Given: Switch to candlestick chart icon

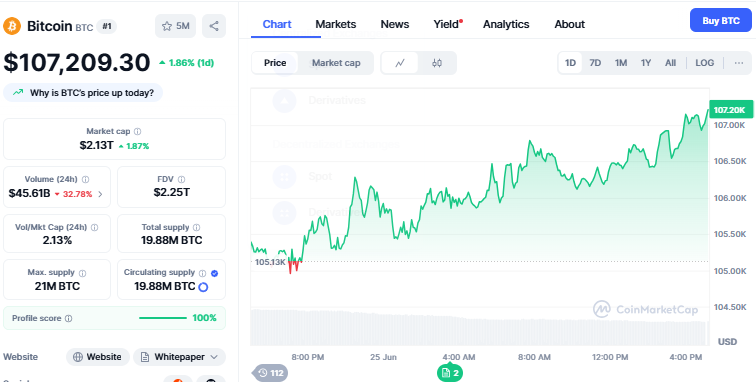Looking at the screenshot, I should [437, 63].
